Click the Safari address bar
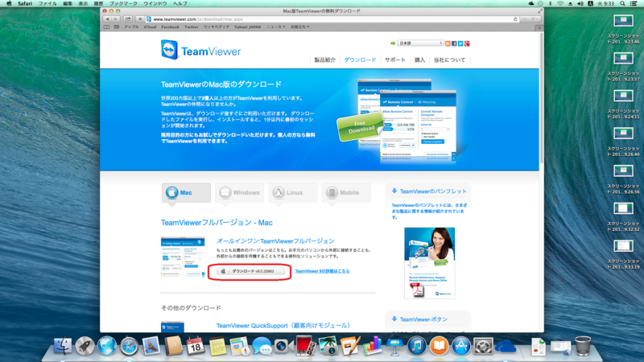Viewport: 644px width, 362px height. click(x=332, y=19)
